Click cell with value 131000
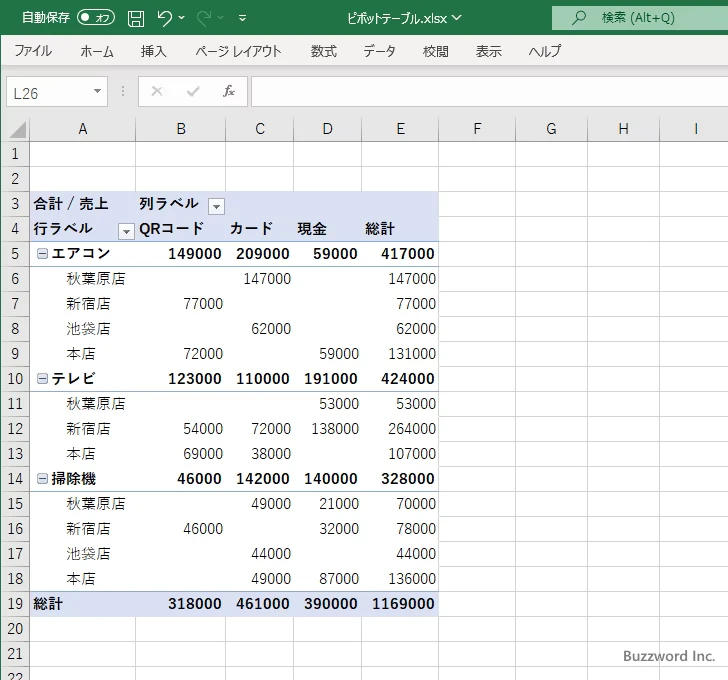The height and width of the screenshot is (680, 728). click(400, 354)
